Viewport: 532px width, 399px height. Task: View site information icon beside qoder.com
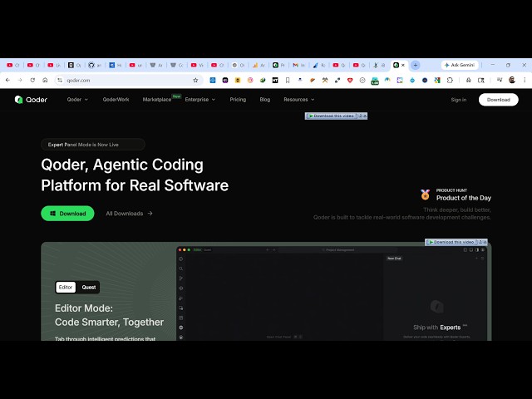(x=60, y=80)
